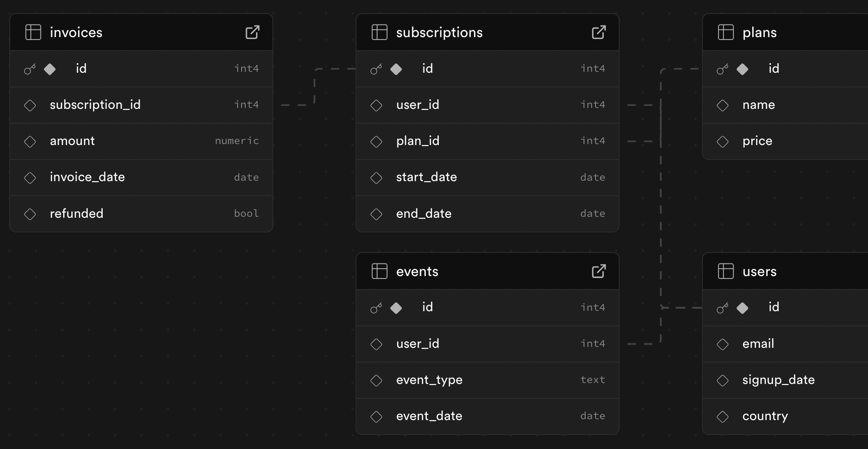This screenshot has width=868, height=449.
Task: Click the plans table grid icon
Action: (x=726, y=32)
